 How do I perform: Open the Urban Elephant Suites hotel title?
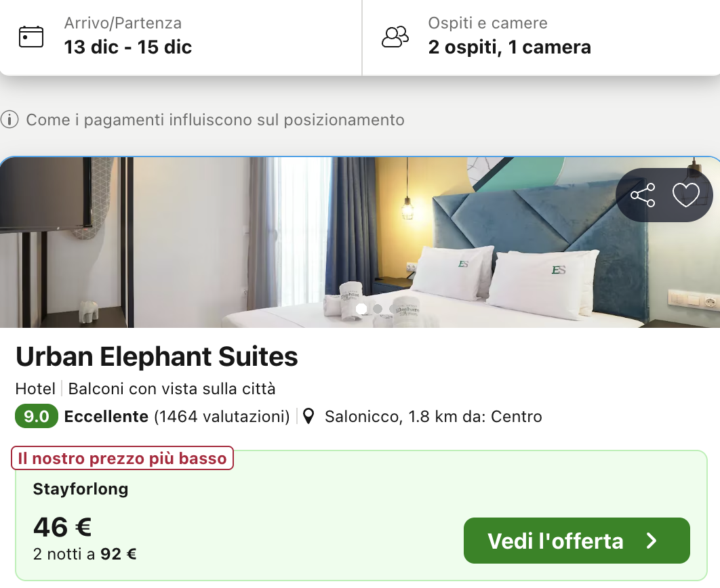click(x=157, y=356)
